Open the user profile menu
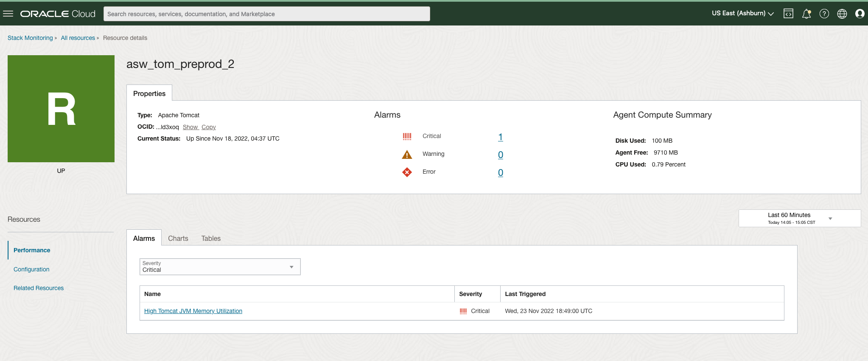868x361 pixels. pyautogui.click(x=860, y=14)
